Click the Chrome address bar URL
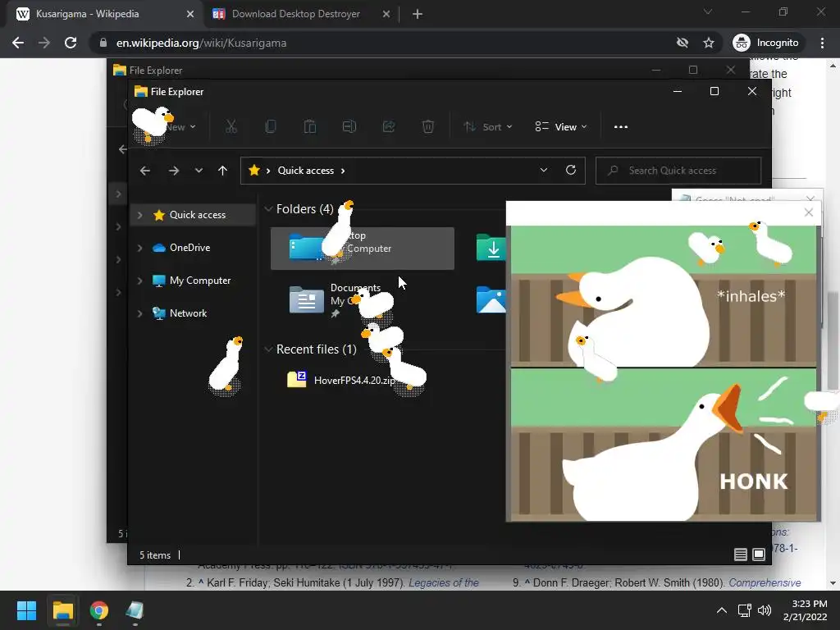This screenshot has width=840, height=630. coord(201,43)
